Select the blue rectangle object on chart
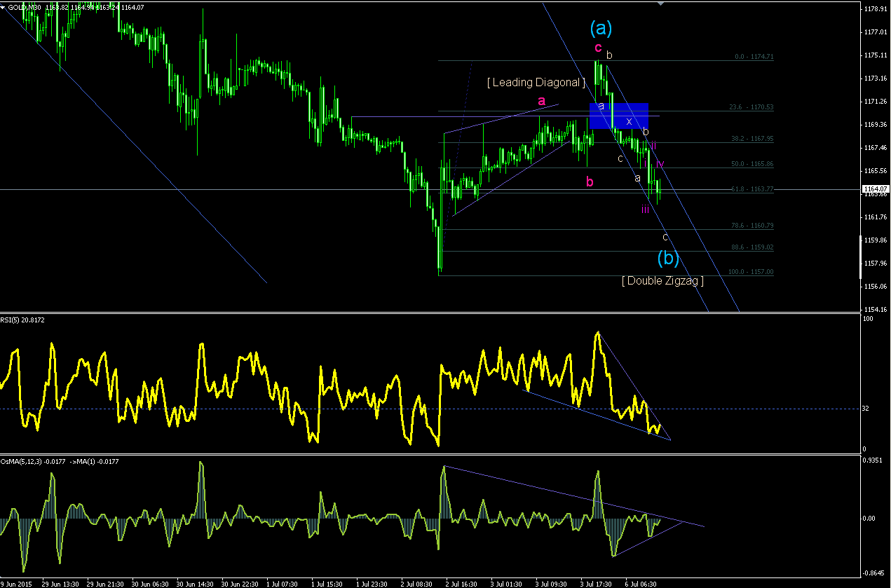The width and height of the screenshot is (891, 588). (x=619, y=116)
